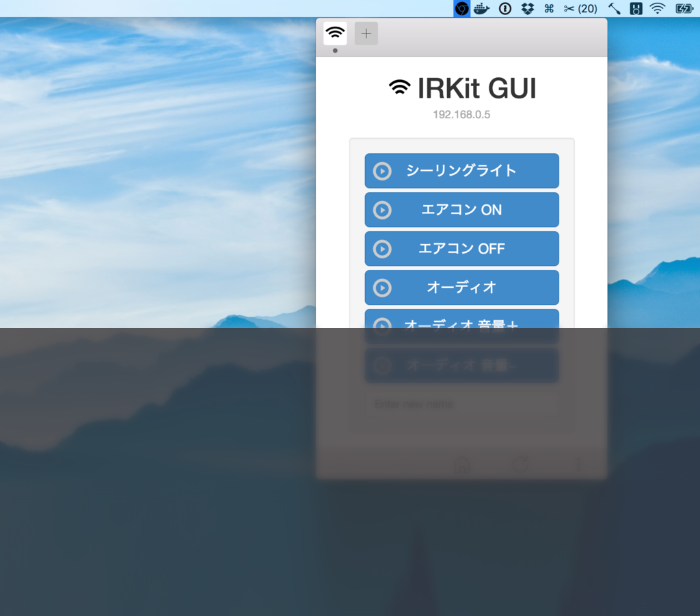Send the シーリングライト signal

pos(462,171)
